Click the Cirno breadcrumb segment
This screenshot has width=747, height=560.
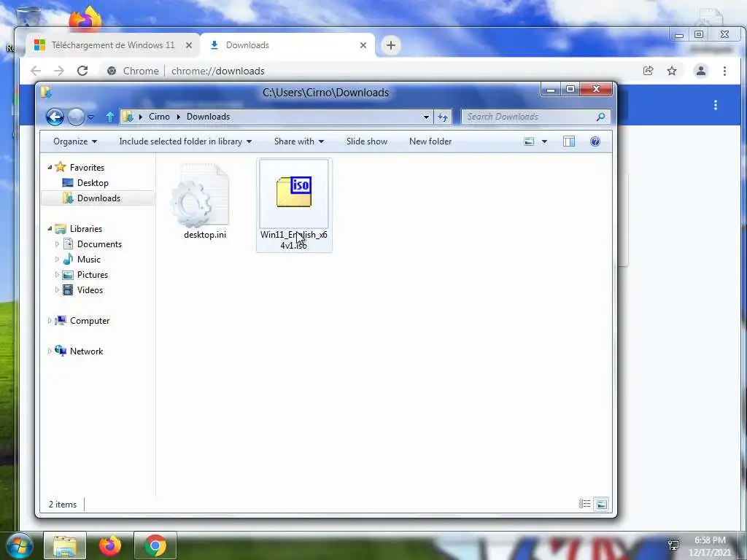coord(159,117)
